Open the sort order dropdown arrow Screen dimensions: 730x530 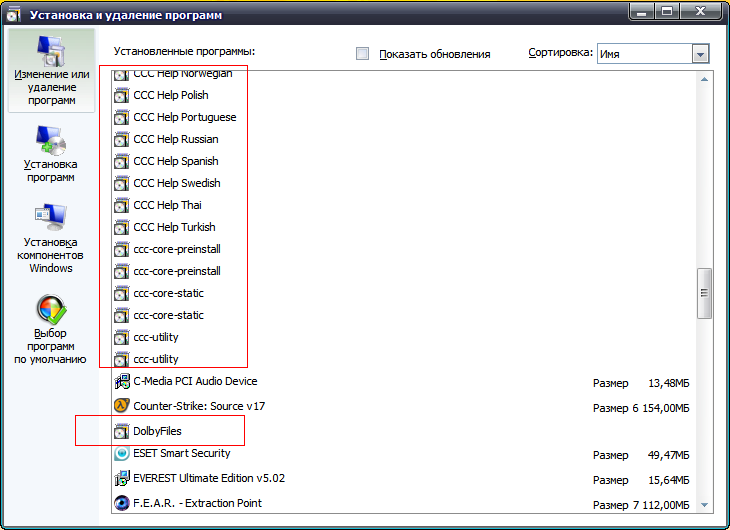click(x=700, y=54)
